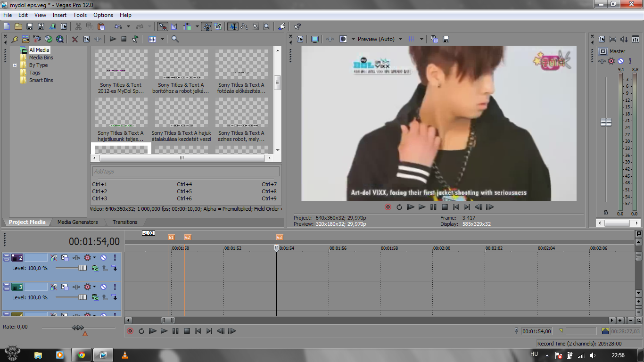This screenshot has width=644, height=362.
Task: Open VLC from the Windows taskbar
Action: [x=125, y=355]
